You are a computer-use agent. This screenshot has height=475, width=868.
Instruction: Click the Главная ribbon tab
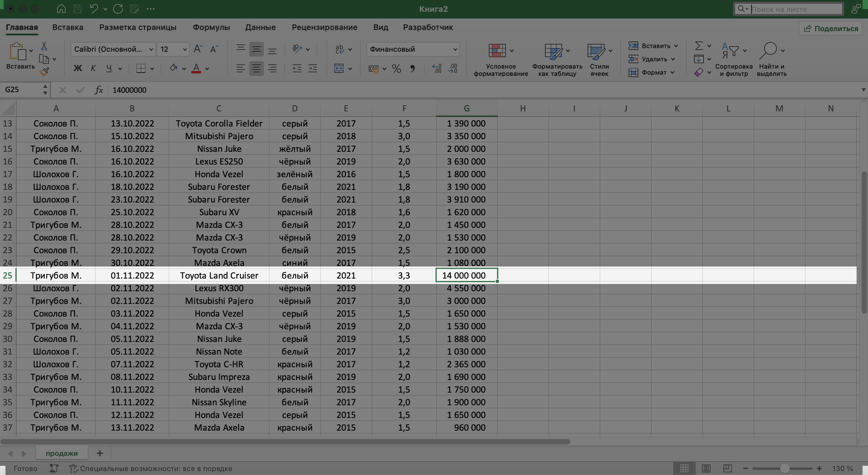[22, 28]
